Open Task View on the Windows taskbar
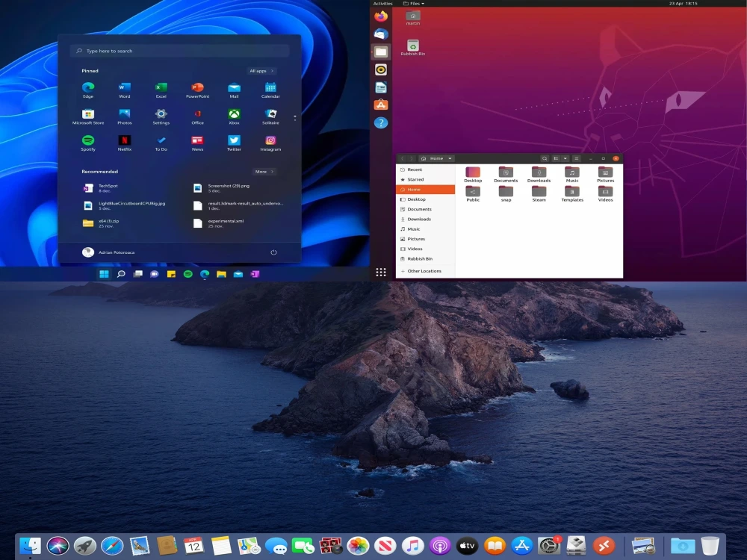 point(137,274)
